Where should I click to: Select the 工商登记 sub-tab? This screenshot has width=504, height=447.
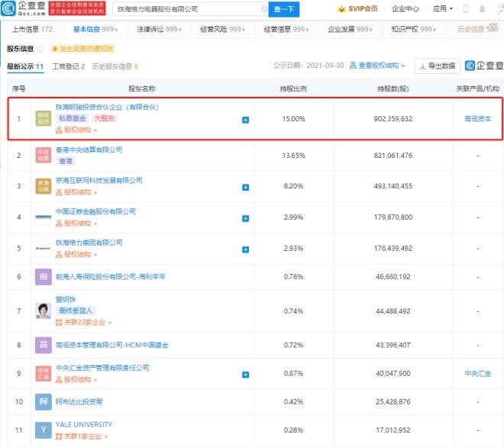(x=69, y=66)
